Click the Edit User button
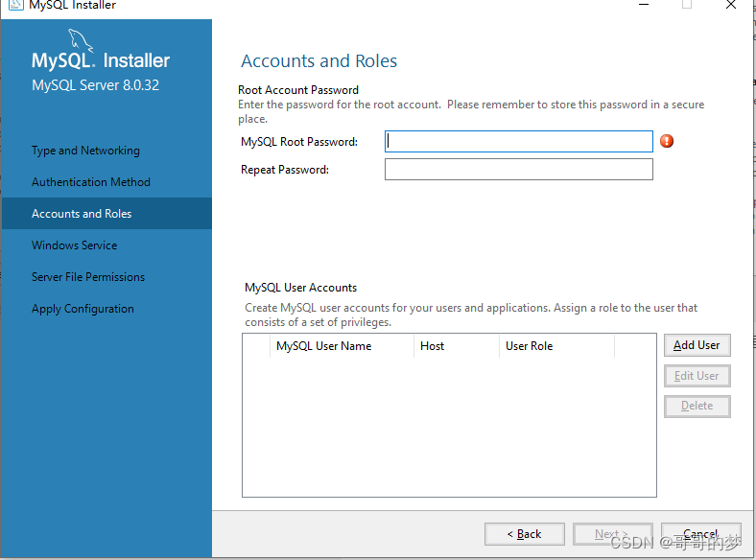 coord(697,376)
